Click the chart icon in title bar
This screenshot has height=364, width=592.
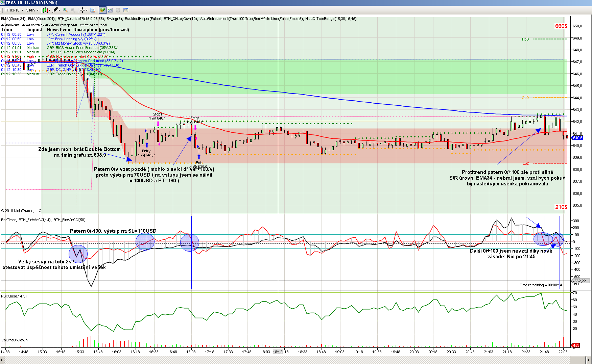click(x=3, y=3)
